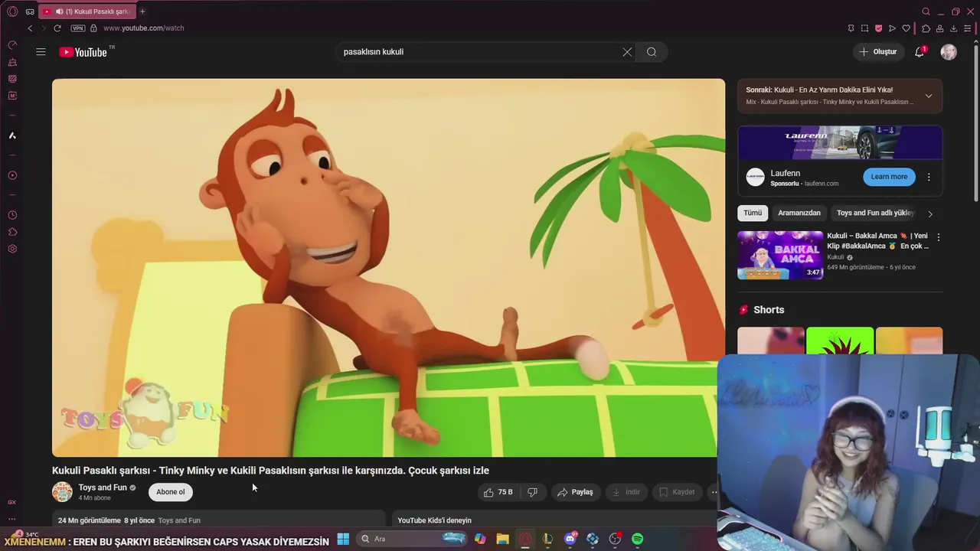
Task: Share video with Paylaş button
Action: 575,492
